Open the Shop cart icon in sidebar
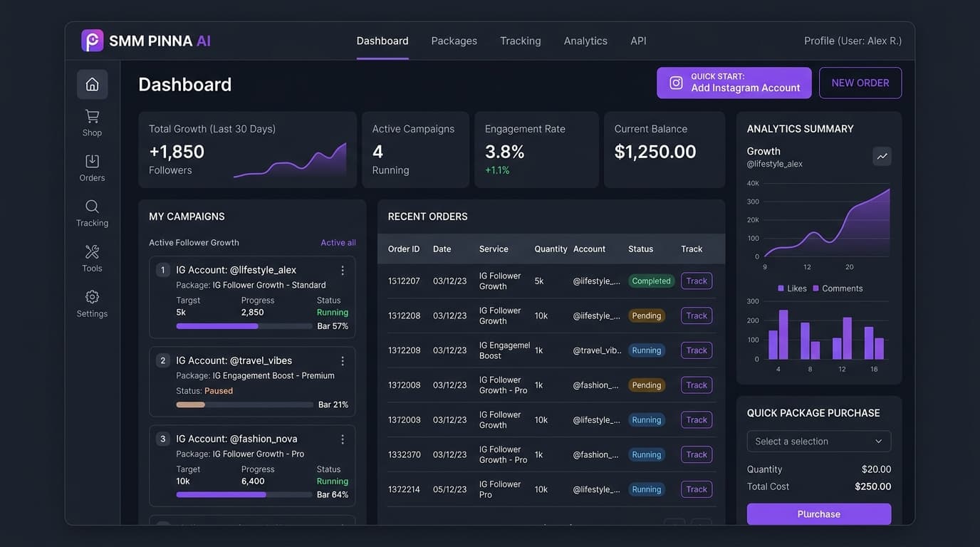Image resolution: width=980 pixels, height=547 pixels. 92,116
